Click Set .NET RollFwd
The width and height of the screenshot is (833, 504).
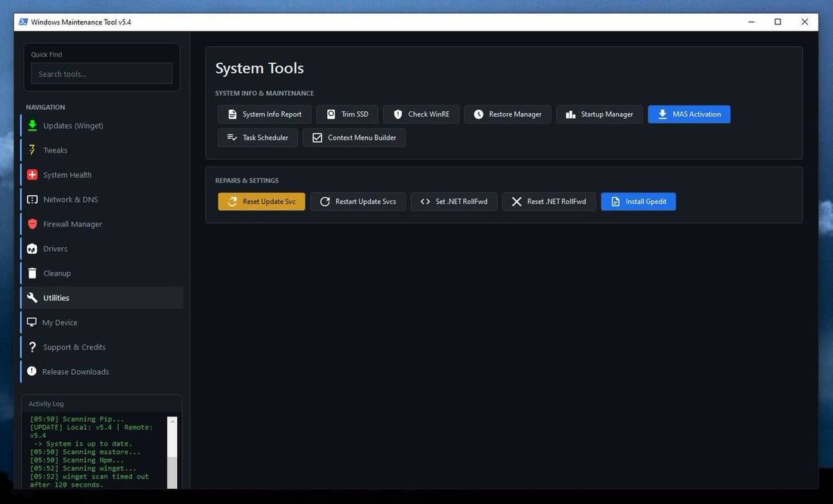click(454, 201)
